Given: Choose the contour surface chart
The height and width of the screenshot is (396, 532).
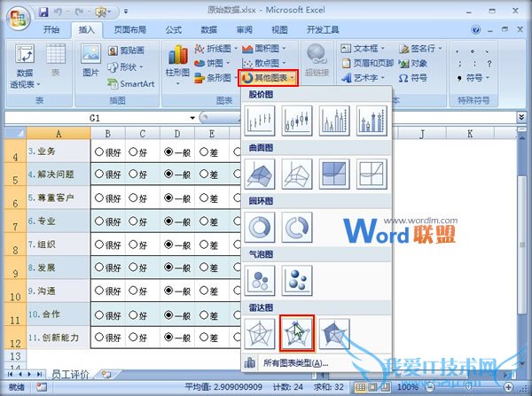Looking at the screenshot, I should (x=334, y=174).
